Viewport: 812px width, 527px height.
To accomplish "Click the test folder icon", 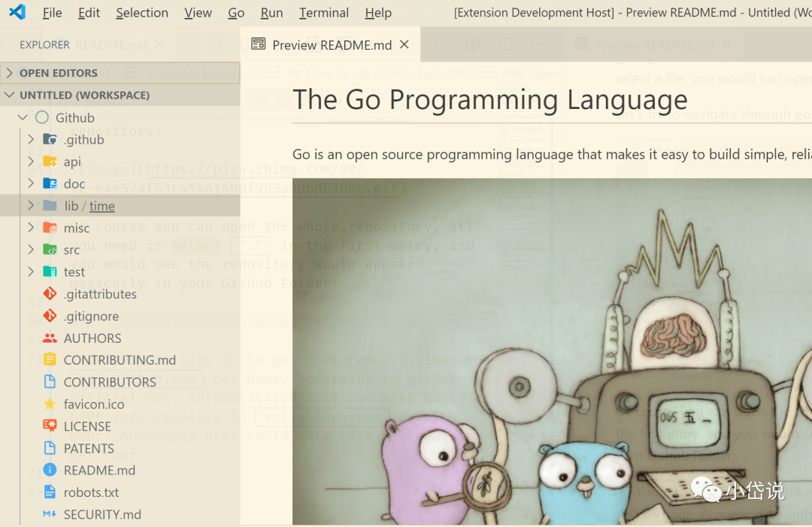I will coord(50,272).
